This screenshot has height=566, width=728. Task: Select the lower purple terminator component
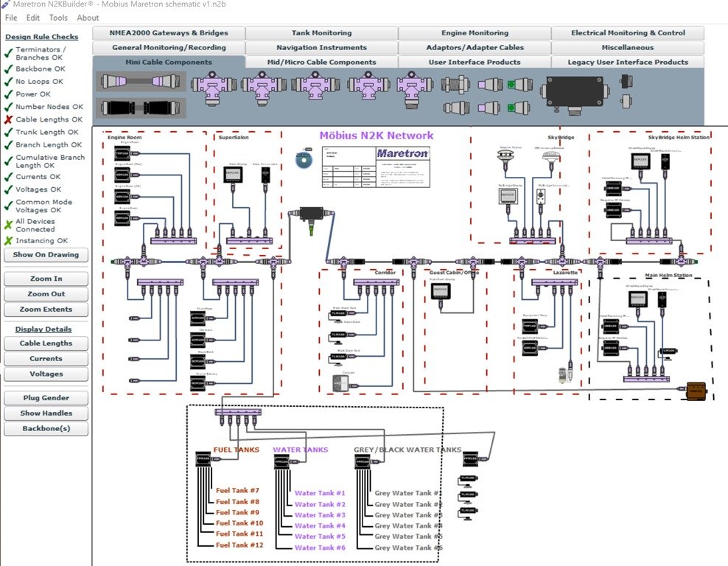(490, 108)
